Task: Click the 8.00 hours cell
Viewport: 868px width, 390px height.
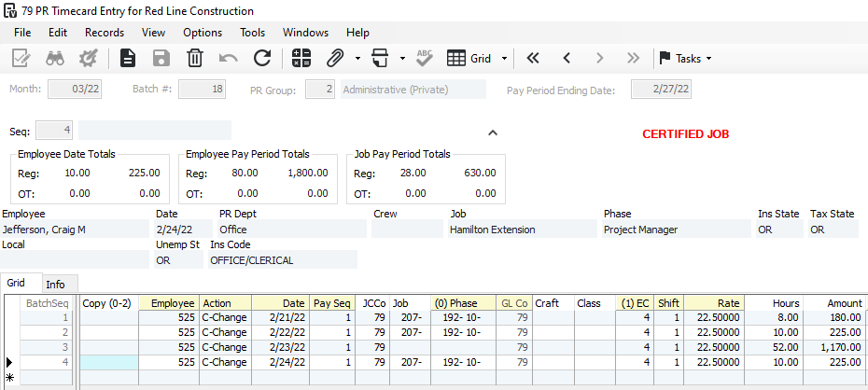Action: 773,317
